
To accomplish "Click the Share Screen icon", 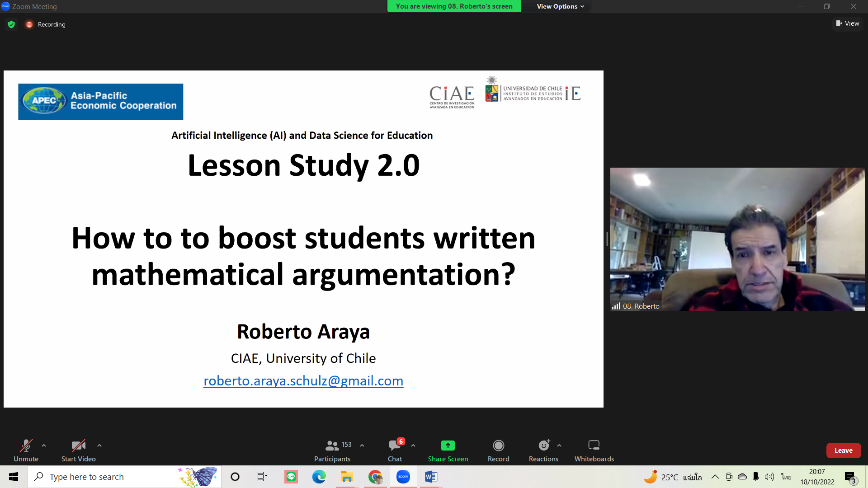I will (448, 446).
